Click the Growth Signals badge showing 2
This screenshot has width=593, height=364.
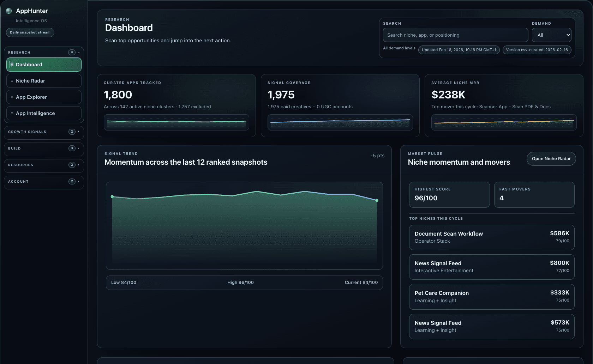72,132
